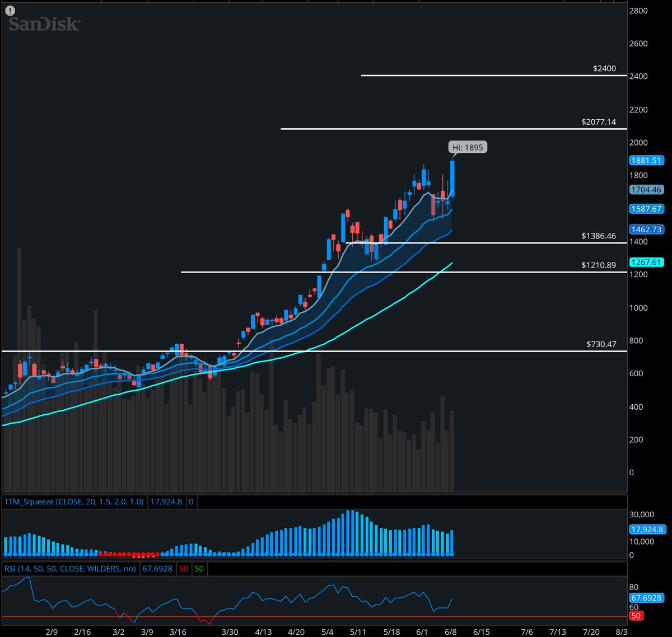Viewport: 672px width, 637px height.
Task: Click the 4/20 date on the time axis
Action: click(296, 631)
